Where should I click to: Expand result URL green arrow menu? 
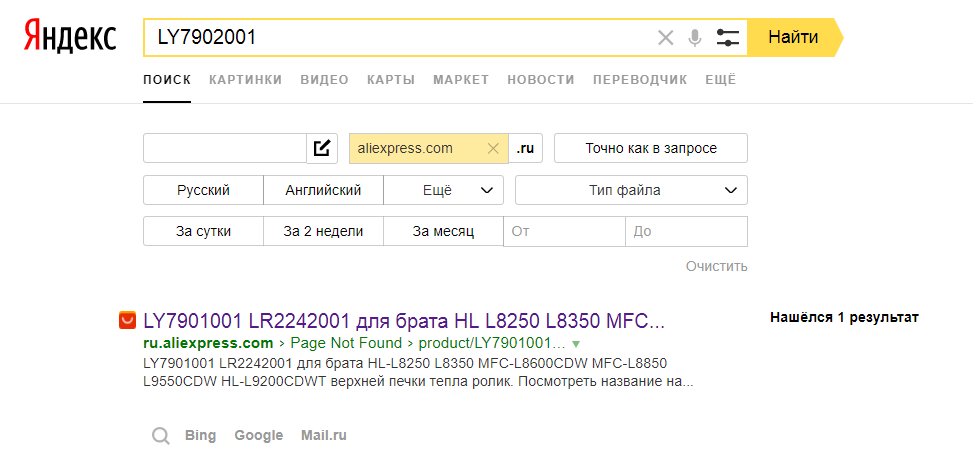(x=575, y=343)
